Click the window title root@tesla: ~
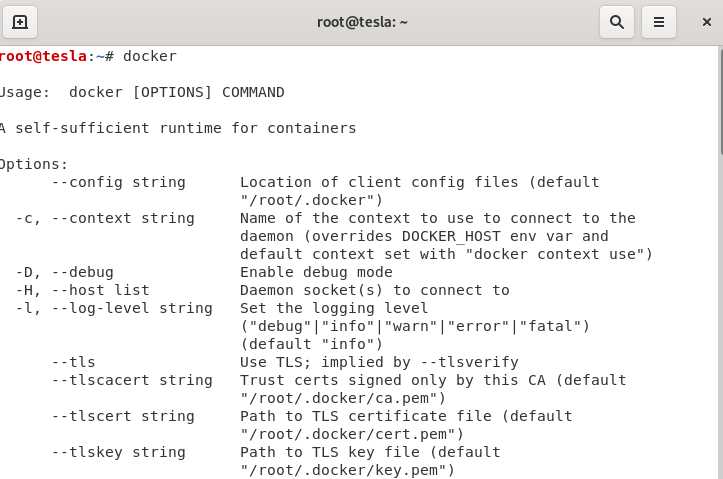 pyautogui.click(x=362, y=22)
